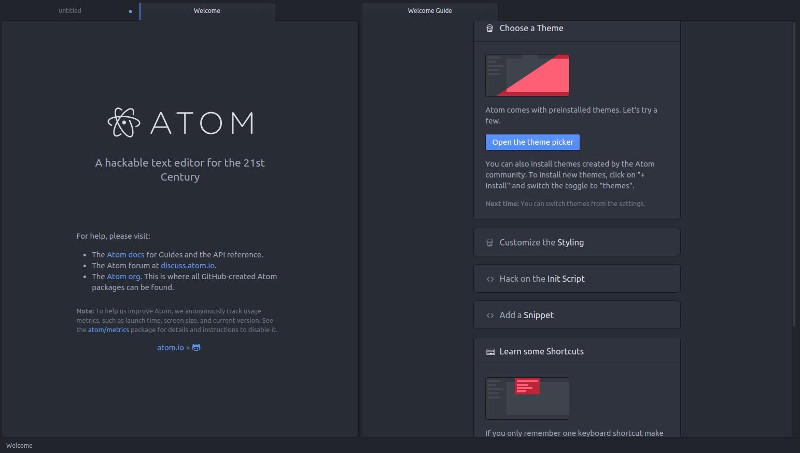Click the Welcome Guide pane scrollbar
Image resolution: width=800 pixels, height=453 pixels.
point(794,173)
